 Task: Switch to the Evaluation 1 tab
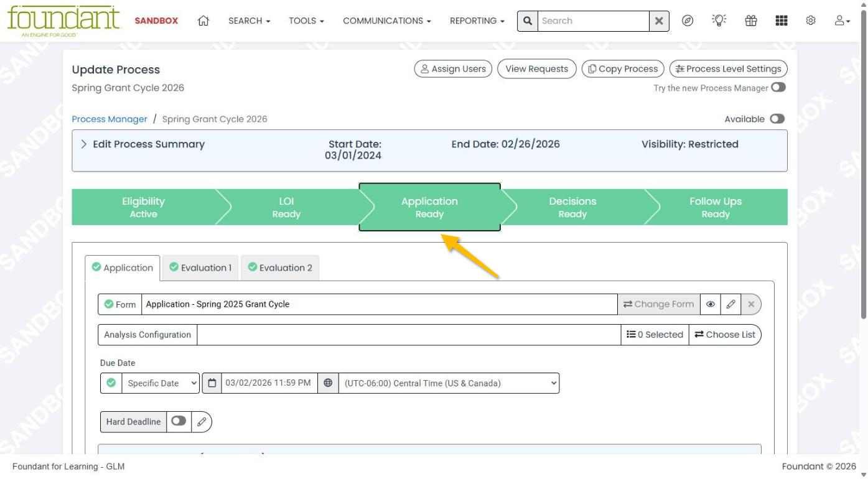coord(200,267)
